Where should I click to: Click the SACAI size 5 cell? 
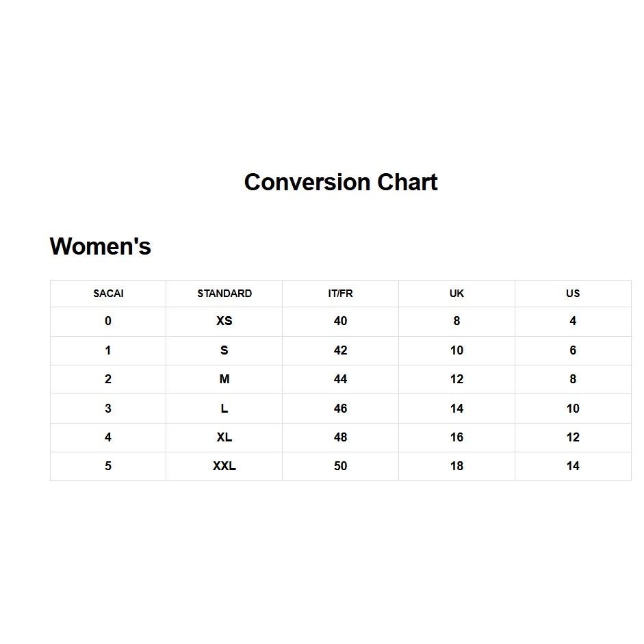pos(108,466)
